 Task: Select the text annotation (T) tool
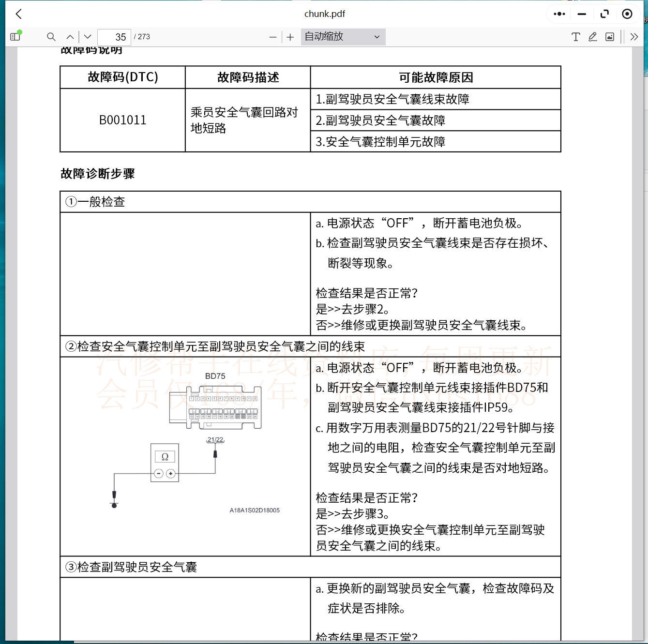[575, 37]
